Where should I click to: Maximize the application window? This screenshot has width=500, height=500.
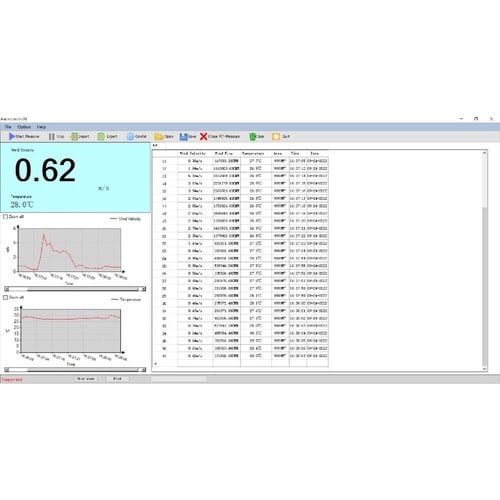[476, 119]
